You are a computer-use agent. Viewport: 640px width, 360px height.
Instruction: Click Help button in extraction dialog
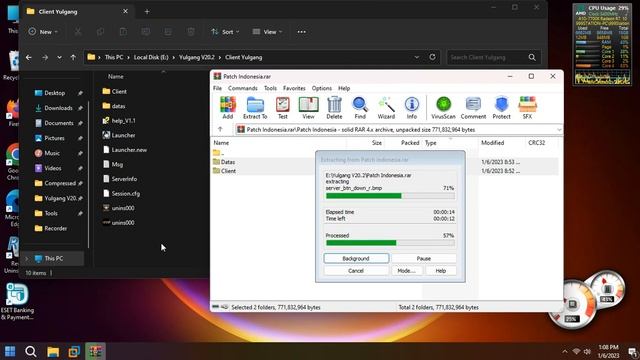441,271
